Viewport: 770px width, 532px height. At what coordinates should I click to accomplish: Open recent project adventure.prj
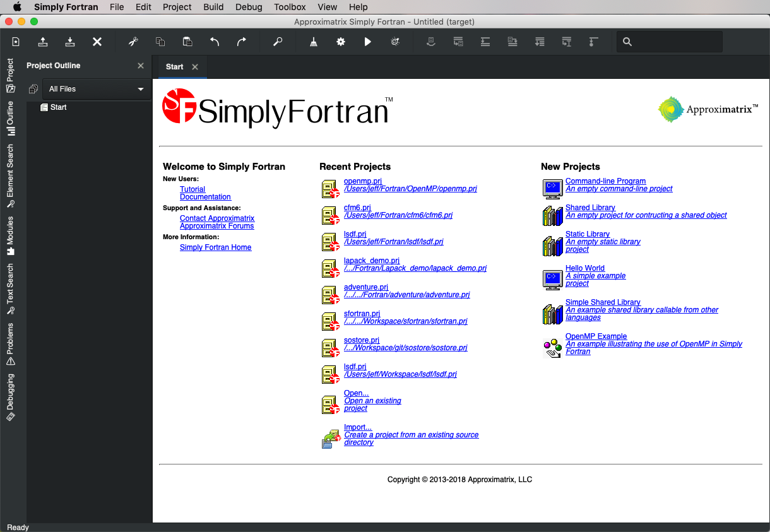pos(366,287)
